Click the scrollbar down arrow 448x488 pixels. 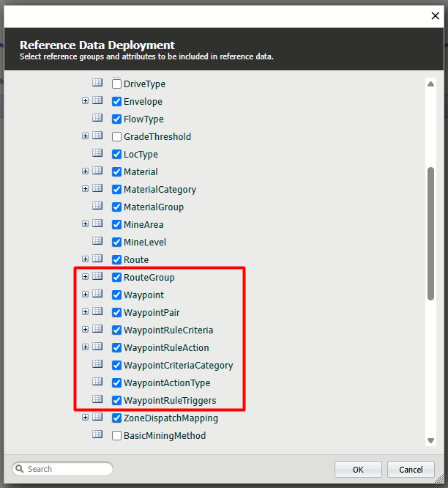[431, 440]
